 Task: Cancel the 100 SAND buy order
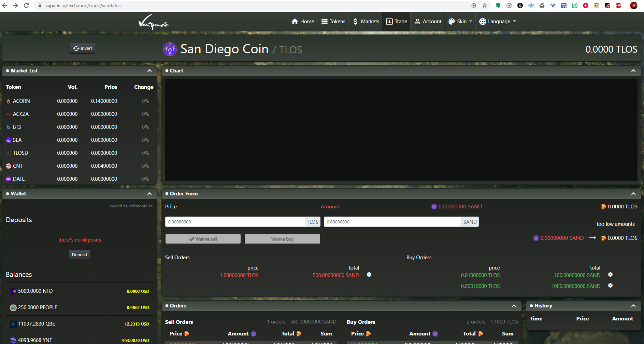tap(610, 275)
